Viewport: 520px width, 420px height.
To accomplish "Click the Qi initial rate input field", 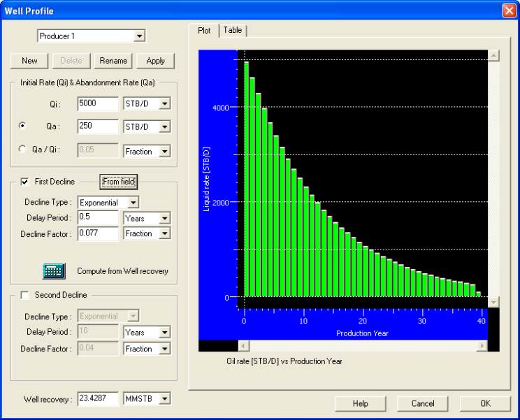I will (98, 104).
